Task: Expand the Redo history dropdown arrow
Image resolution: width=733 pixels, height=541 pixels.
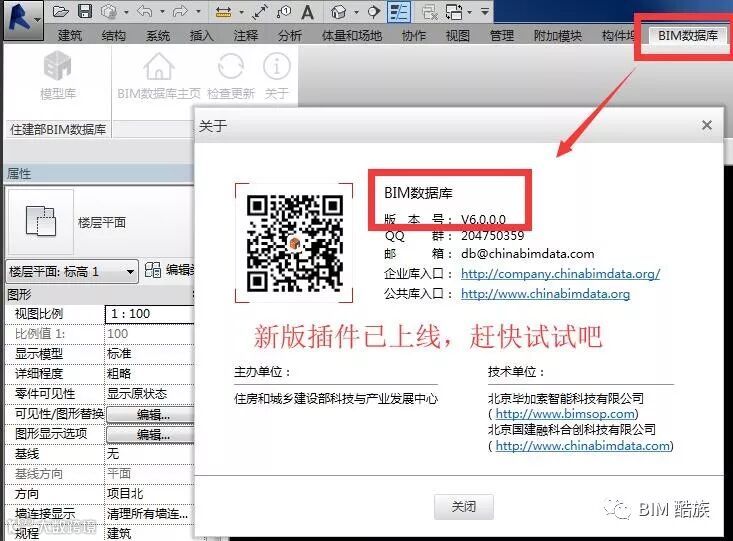Action: 198,12
